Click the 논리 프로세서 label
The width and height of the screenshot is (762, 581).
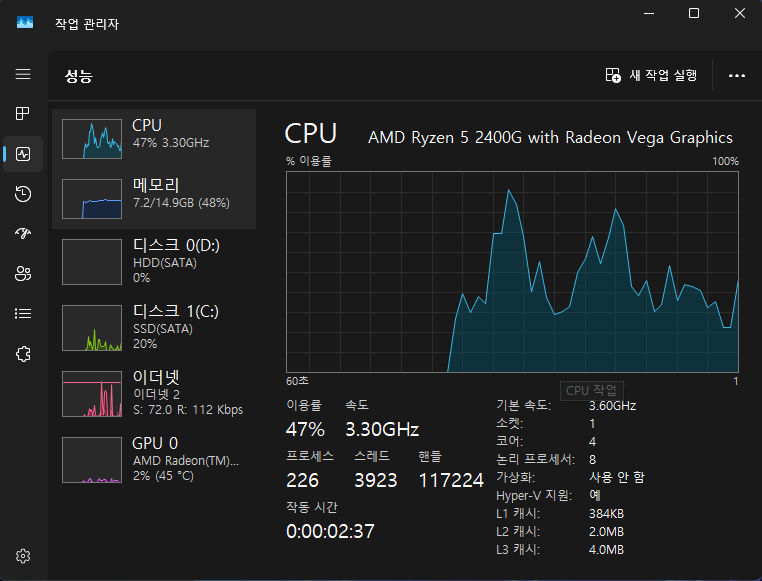coord(536,460)
